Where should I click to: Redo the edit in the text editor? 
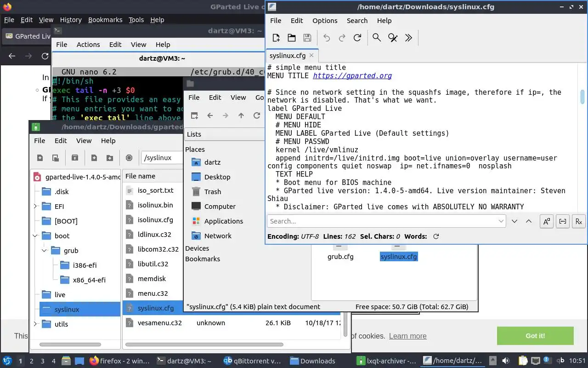tap(342, 38)
